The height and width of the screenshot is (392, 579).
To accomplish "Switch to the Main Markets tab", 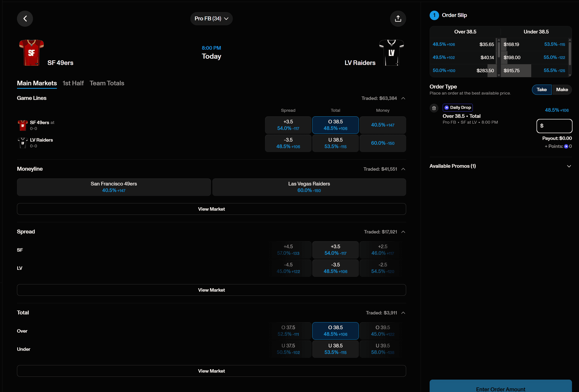I will click(x=37, y=83).
